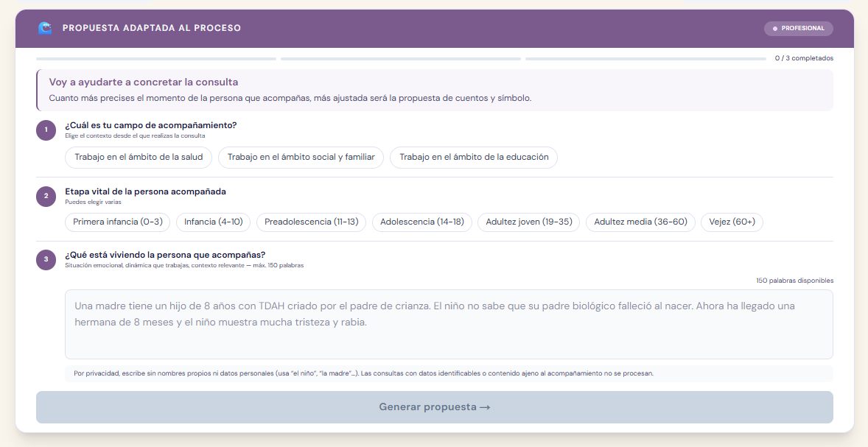Click 'Elige el contexto desde el que realizas la consulta' hint
Viewport: 868px width, 447px height.
135,135
